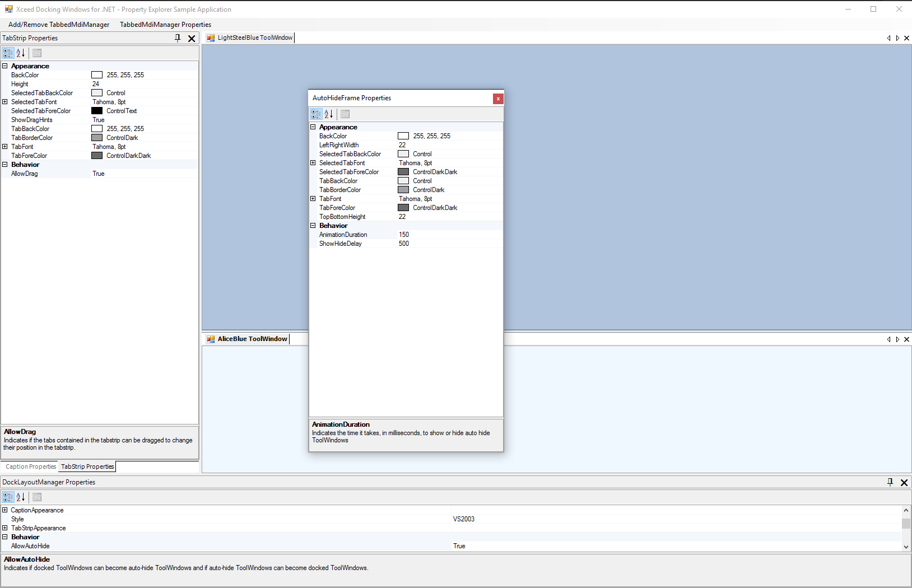The height and width of the screenshot is (588, 912).
Task: Click Alphabetical sort icon in AutoHideFrame Properties
Action: (329, 114)
